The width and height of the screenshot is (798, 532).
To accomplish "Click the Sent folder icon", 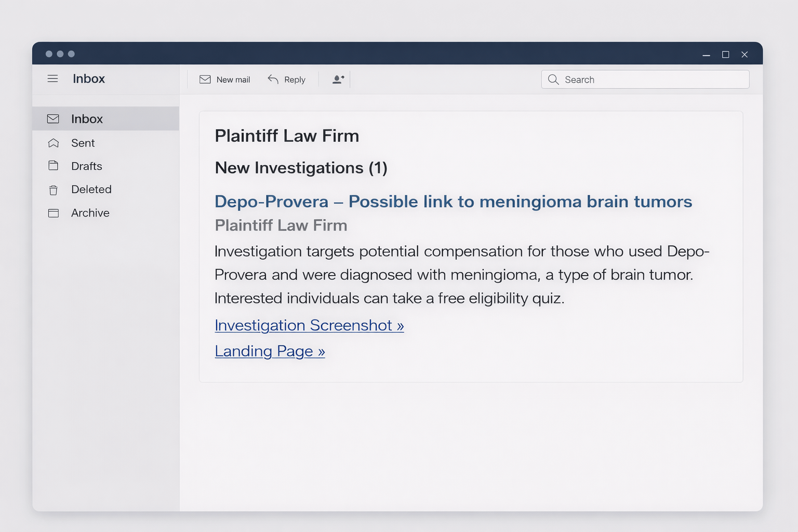I will pos(53,143).
